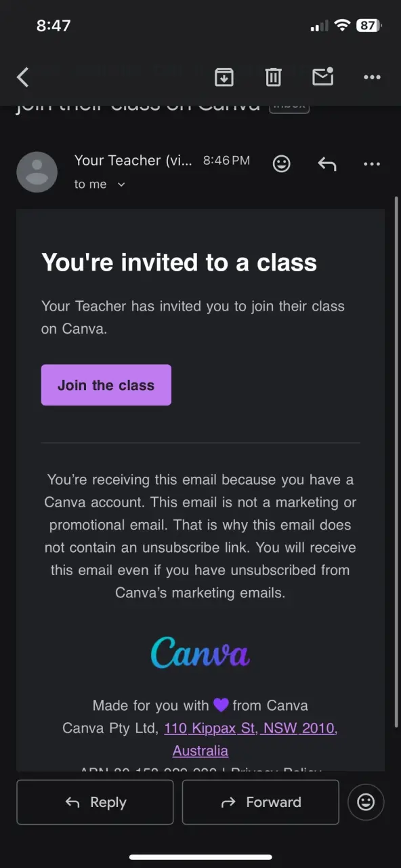
Task: Tap the Reply button at bottom
Action: click(95, 802)
